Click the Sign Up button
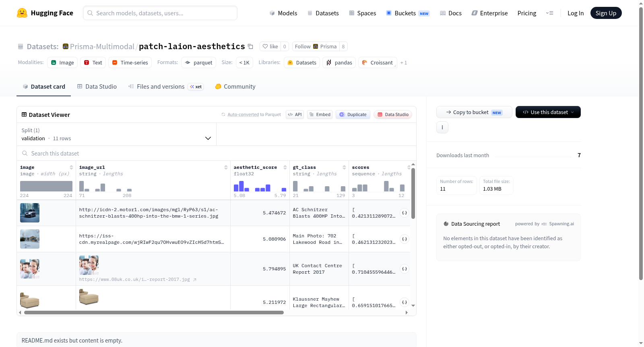 click(606, 13)
